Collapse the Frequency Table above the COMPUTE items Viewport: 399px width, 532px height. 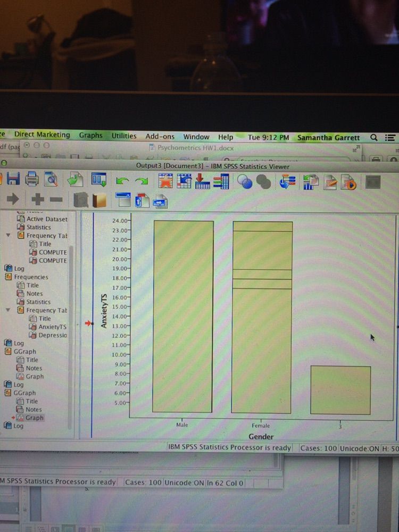coord(9,235)
